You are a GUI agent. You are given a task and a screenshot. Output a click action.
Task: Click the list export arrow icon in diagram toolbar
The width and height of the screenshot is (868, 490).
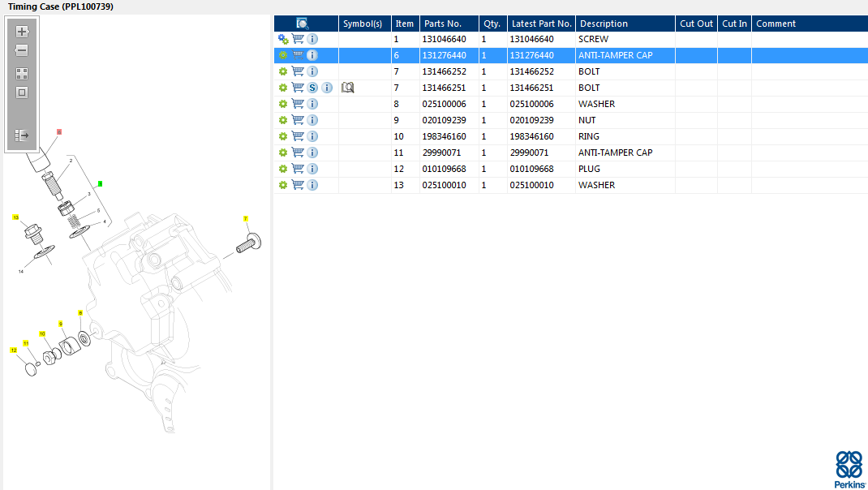(x=22, y=135)
